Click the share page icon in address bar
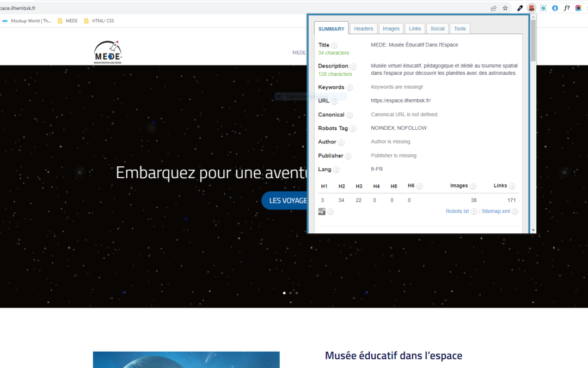Viewport: 588px width, 368px height. click(x=493, y=8)
